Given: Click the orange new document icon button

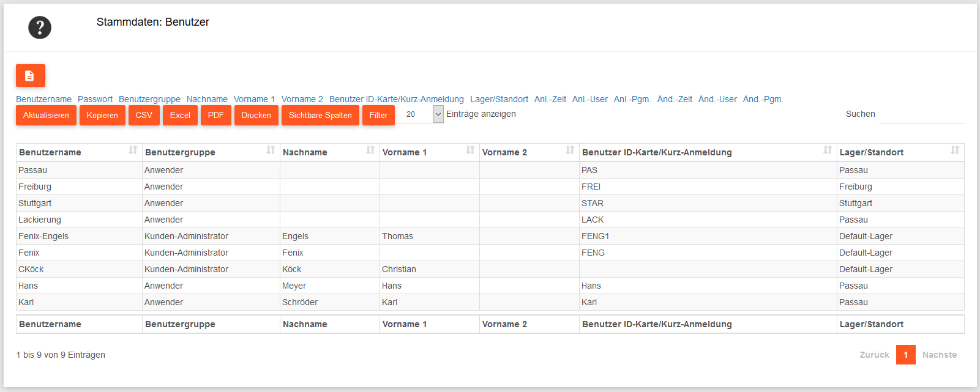Looking at the screenshot, I should (30, 76).
